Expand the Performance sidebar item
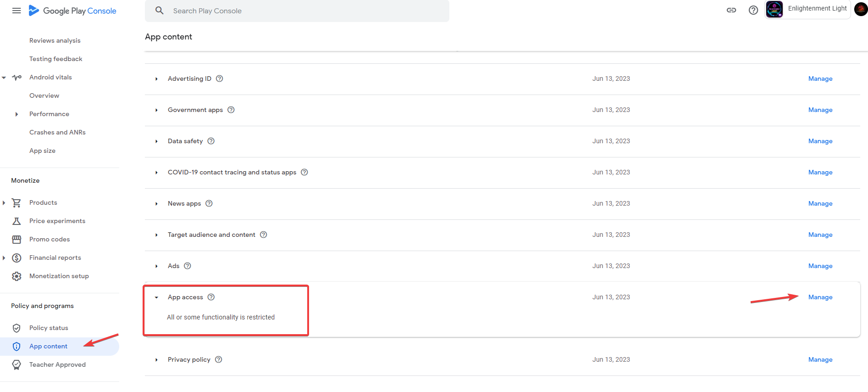The width and height of the screenshot is (868, 392). [17, 114]
